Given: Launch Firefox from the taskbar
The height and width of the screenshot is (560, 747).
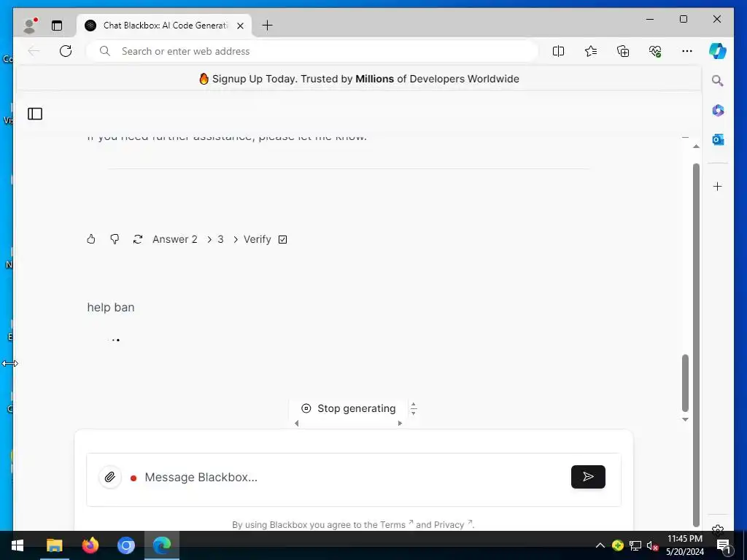Looking at the screenshot, I should [x=90, y=545].
